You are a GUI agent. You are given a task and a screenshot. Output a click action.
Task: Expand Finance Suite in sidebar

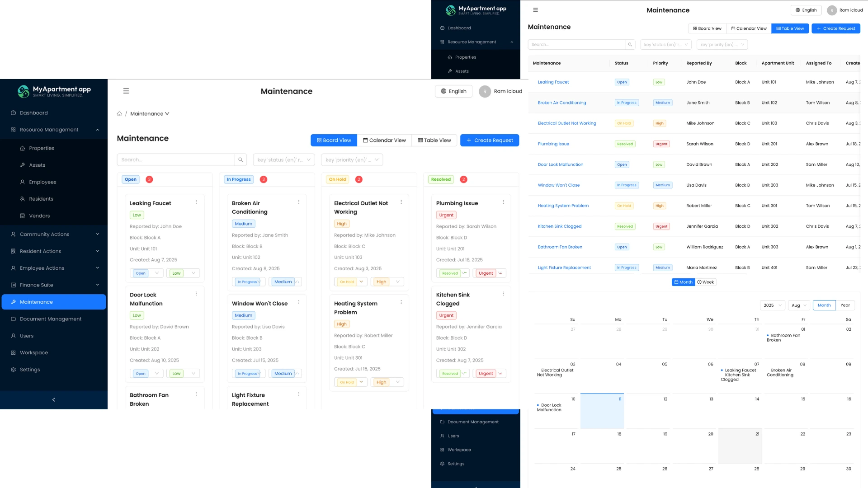coord(54,285)
